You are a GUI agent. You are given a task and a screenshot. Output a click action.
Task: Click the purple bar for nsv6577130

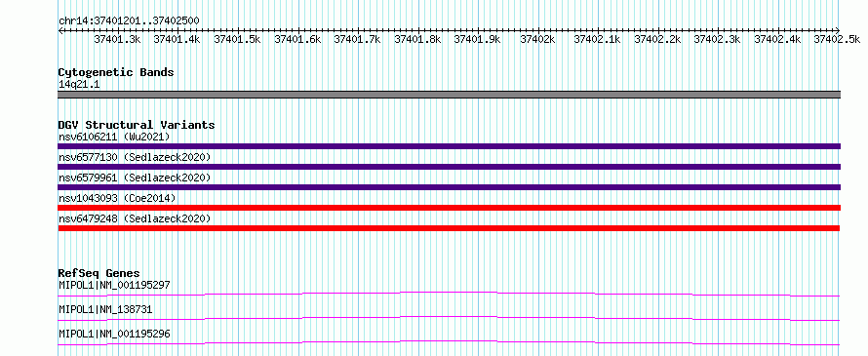(x=449, y=167)
